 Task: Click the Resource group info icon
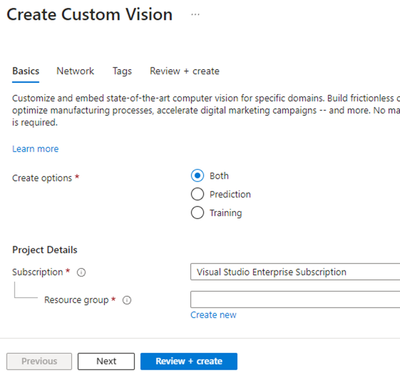127,300
